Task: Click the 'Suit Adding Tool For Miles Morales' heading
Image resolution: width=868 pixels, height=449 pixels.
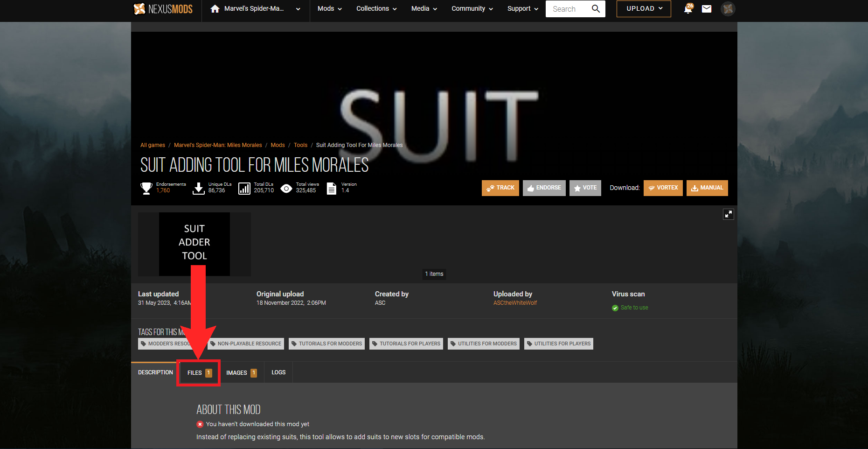Action: click(x=255, y=165)
